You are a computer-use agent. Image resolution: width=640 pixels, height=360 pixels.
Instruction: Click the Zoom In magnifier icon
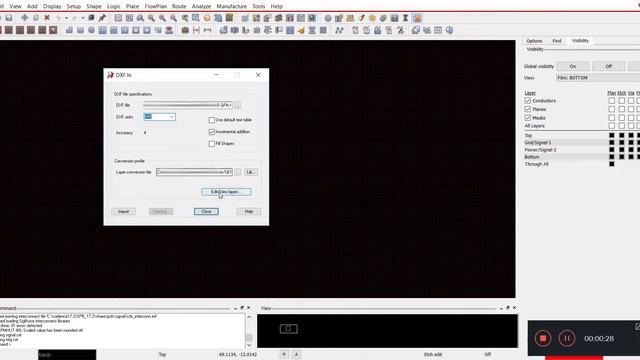coord(162,18)
